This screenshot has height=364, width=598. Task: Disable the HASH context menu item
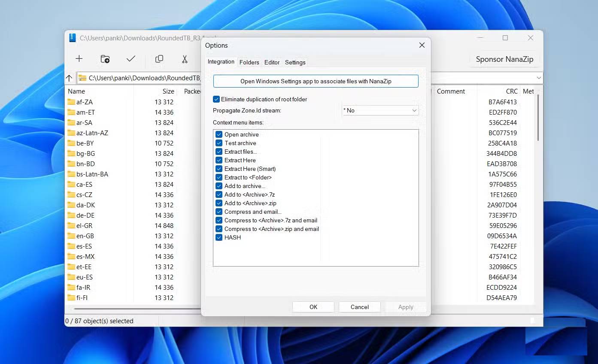point(219,237)
